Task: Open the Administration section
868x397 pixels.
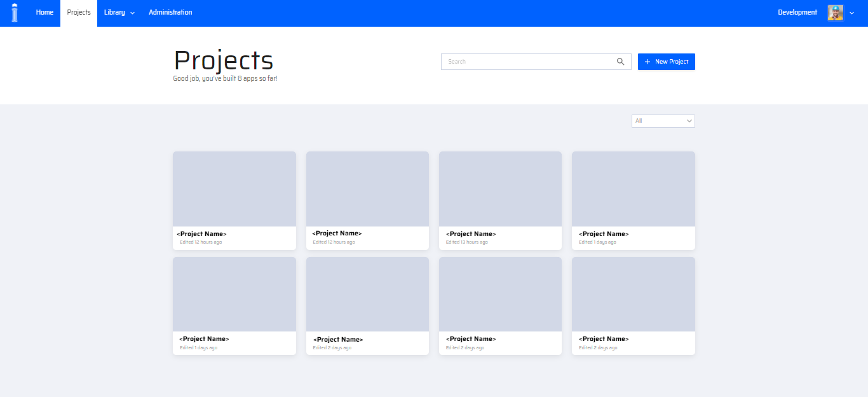Action: [x=170, y=13]
